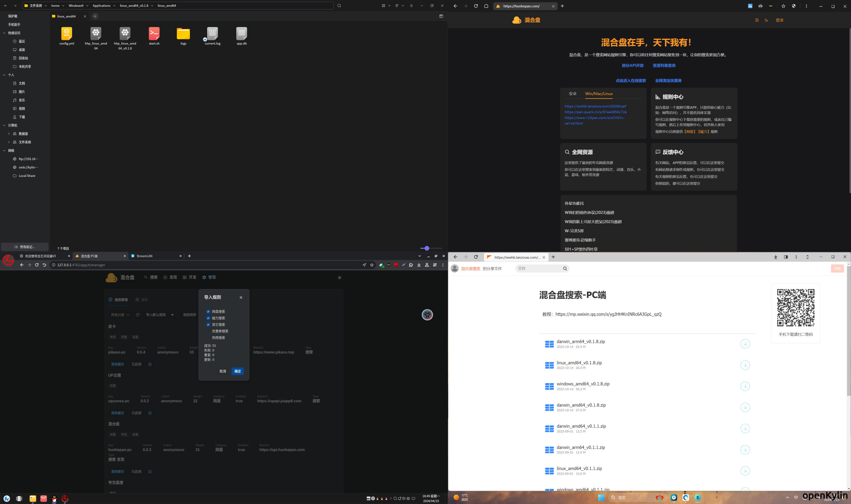The image size is (851, 504).
Task: Adjust the file manager icon zoom slider
Action: point(427,248)
